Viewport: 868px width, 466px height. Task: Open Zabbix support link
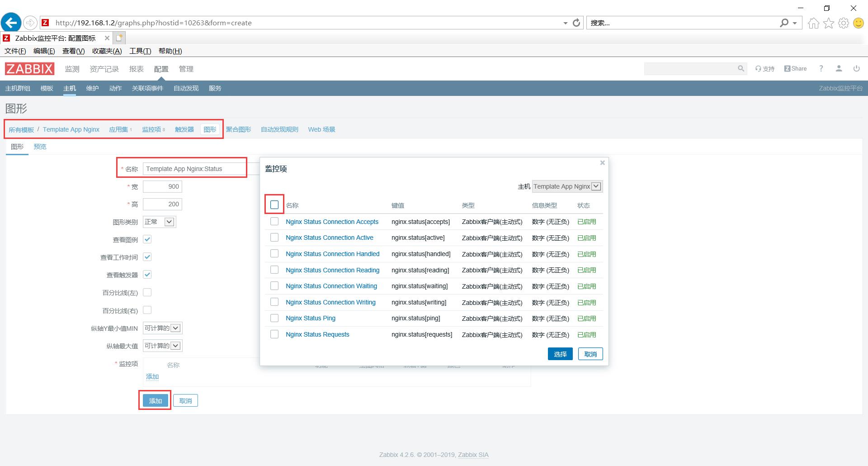tap(764, 69)
